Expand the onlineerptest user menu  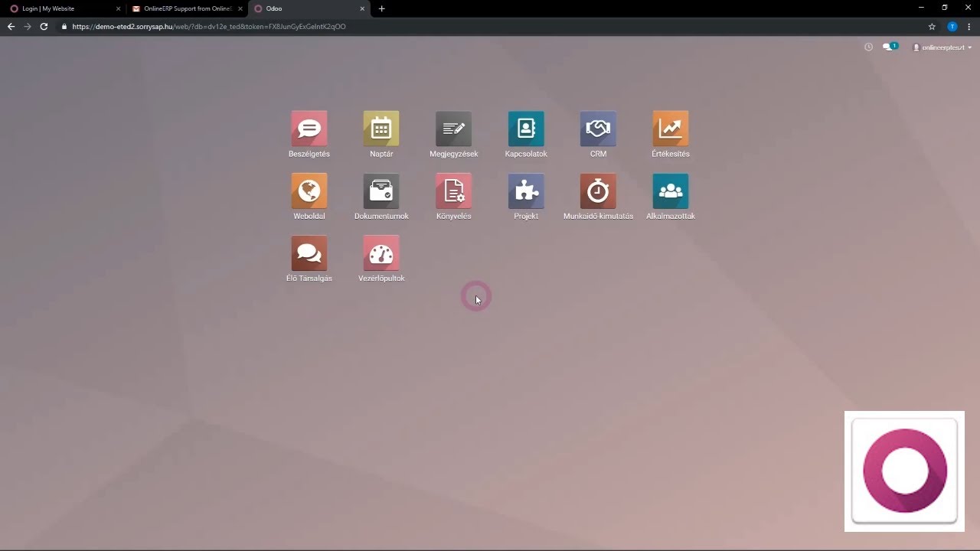[942, 47]
